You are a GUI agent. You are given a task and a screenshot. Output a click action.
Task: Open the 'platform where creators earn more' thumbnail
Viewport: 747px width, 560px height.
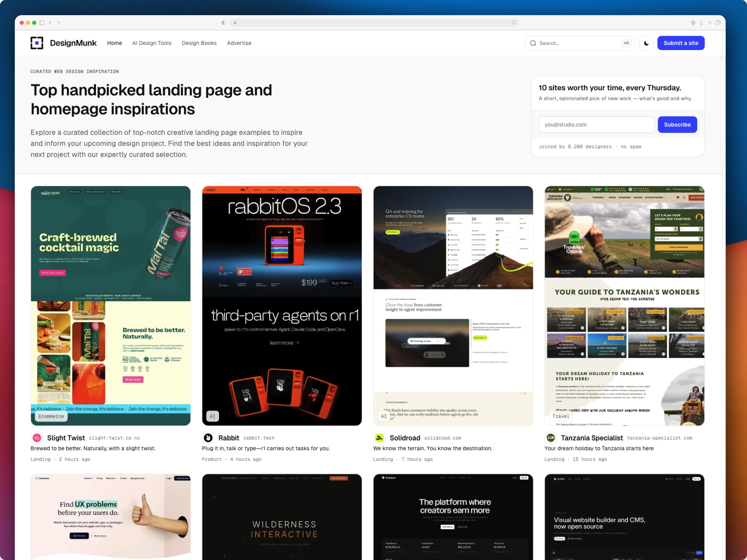pos(453,517)
